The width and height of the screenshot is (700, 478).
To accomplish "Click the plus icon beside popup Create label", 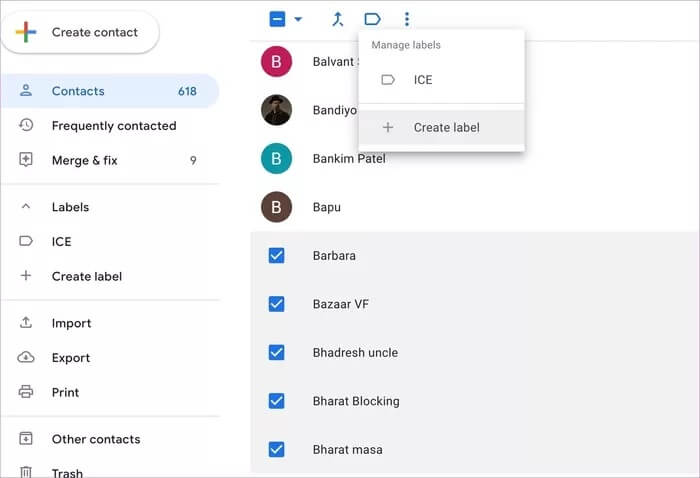I will (388, 127).
